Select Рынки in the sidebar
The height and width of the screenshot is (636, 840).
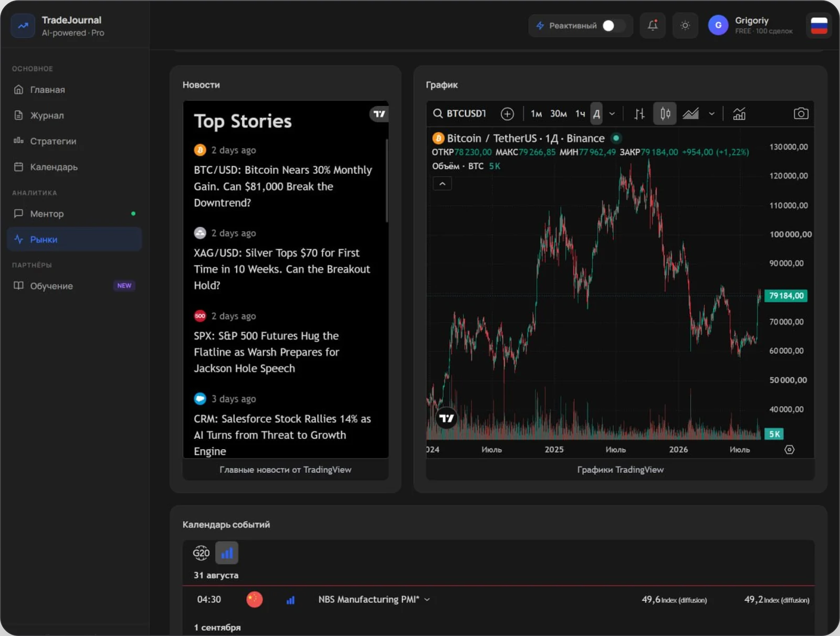75,239
